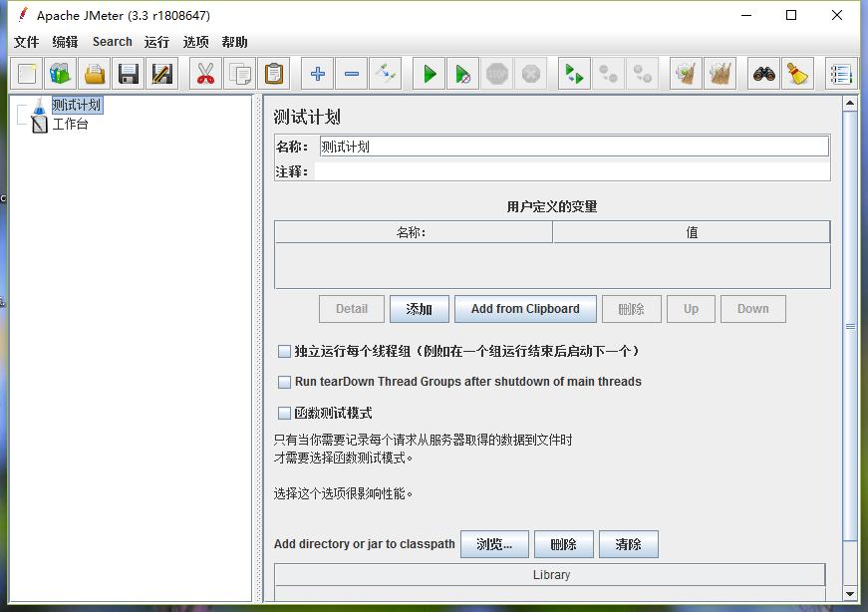Open the 编辑 menu

pos(65,42)
